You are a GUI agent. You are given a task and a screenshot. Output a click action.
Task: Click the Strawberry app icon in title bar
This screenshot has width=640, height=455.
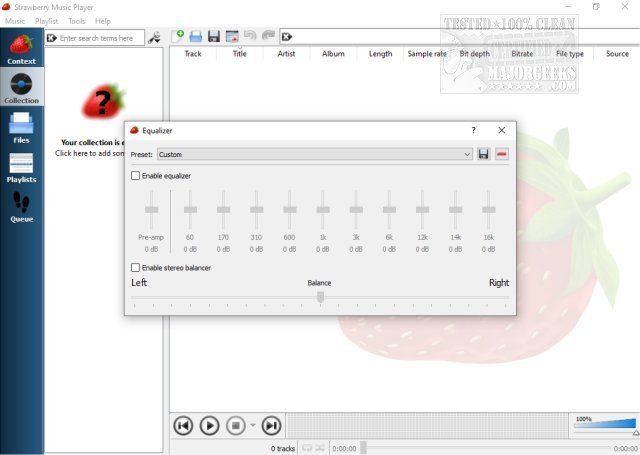pyautogui.click(x=6, y=7)
